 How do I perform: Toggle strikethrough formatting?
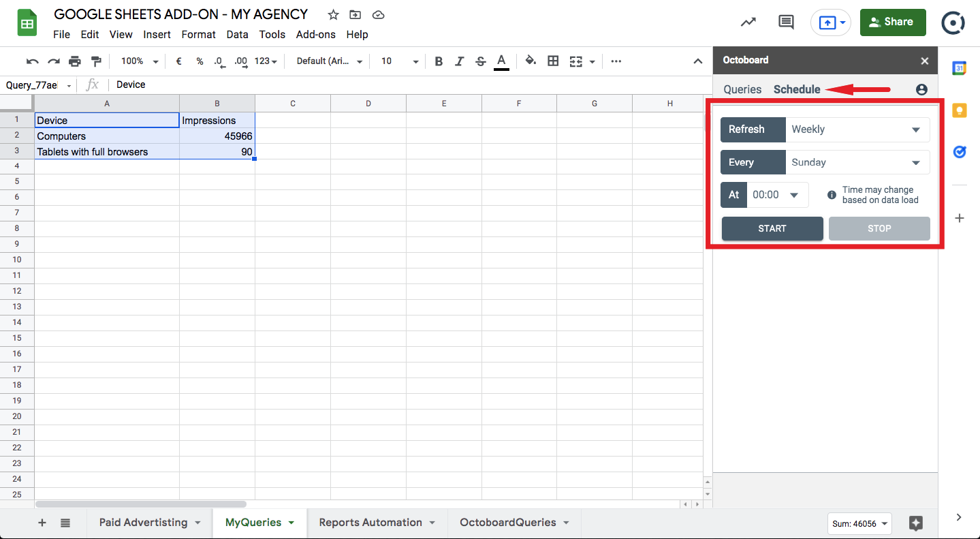tap(481, 61)
